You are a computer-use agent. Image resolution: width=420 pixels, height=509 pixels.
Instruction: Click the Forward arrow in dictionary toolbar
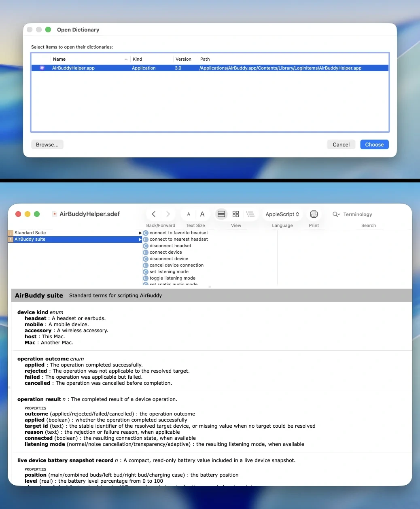168,214
